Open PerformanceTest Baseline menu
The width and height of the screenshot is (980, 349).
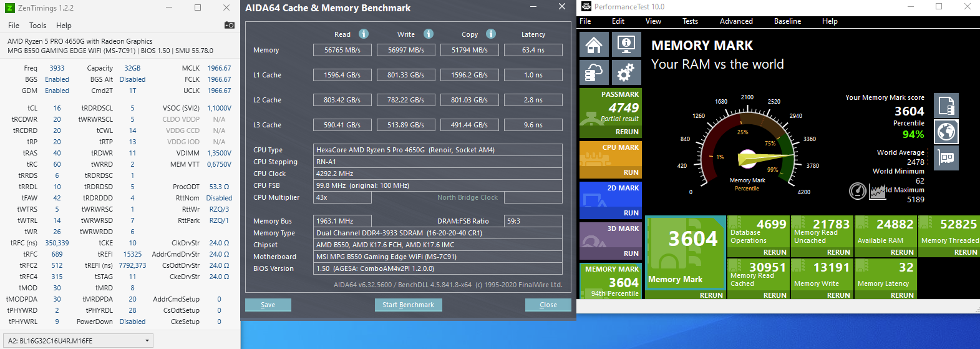787,21
